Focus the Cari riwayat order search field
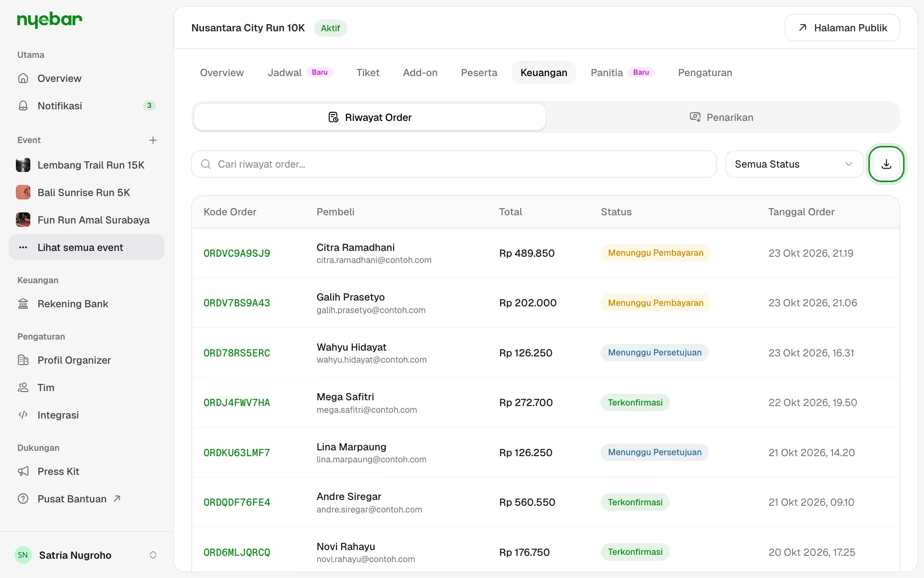Viewport: 924px width, 578px height. pyautogui.click(x=454, y=164)
